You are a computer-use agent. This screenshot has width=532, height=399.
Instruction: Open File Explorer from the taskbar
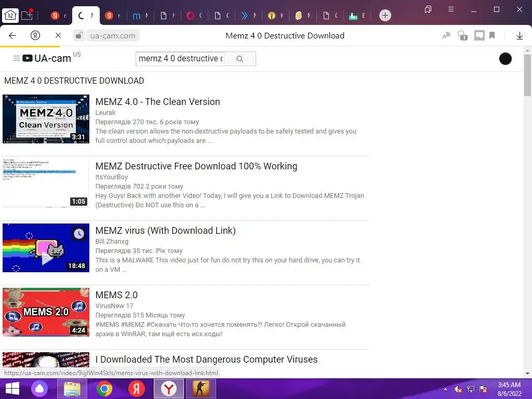click(72, 389)
